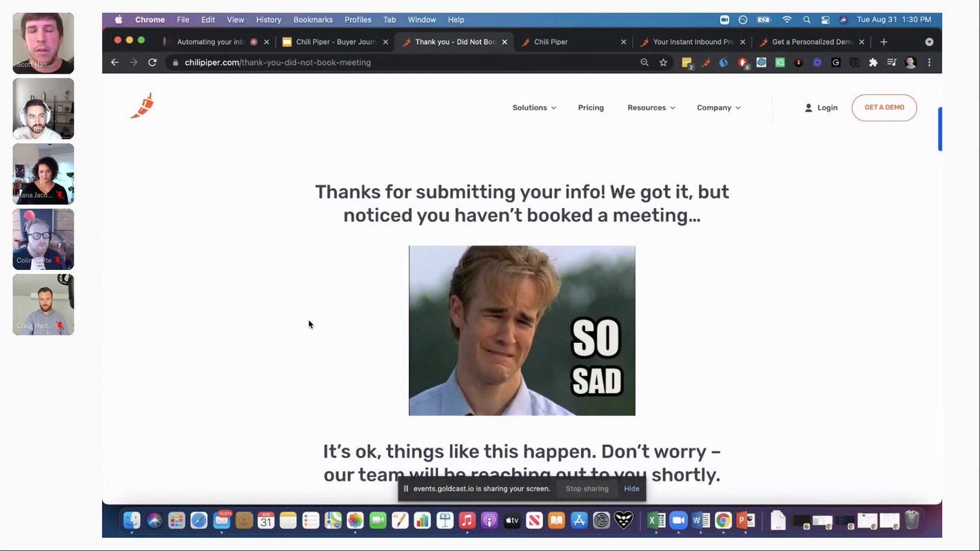The image size is (980, 551).
Task: Open Spotlight search in the menu bar
Action: pos(806,20)
